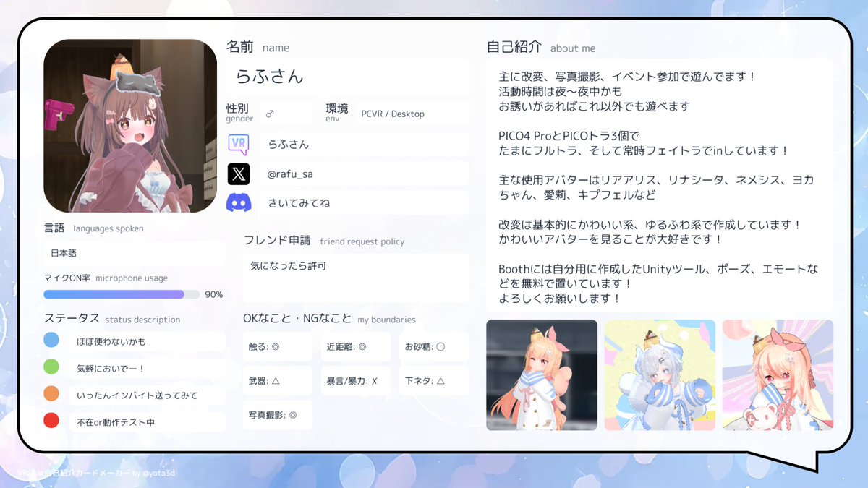Click the orange status circle
868x488 pixels.
pos(51,393)
